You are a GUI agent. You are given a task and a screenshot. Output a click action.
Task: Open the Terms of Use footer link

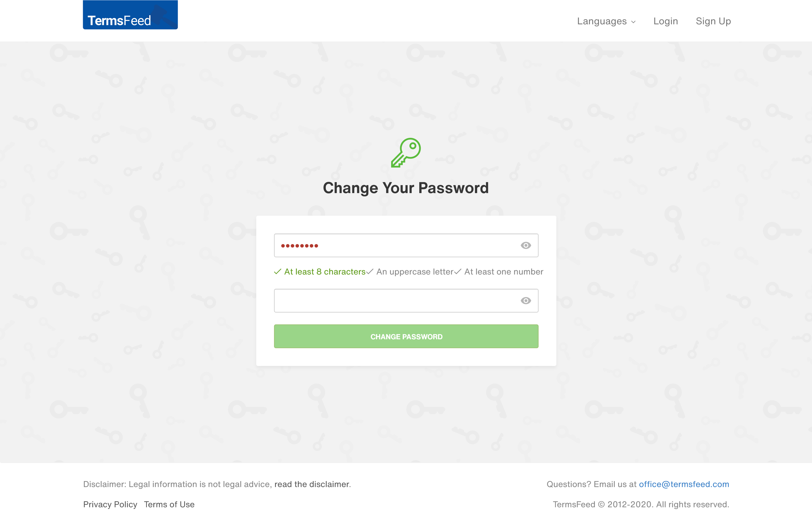(x=169, y=505)
